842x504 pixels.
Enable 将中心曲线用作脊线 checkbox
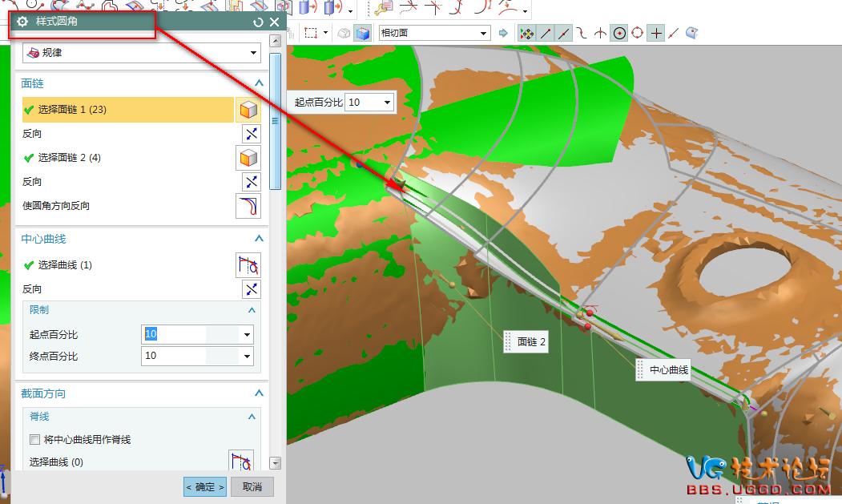coord(34,439)
